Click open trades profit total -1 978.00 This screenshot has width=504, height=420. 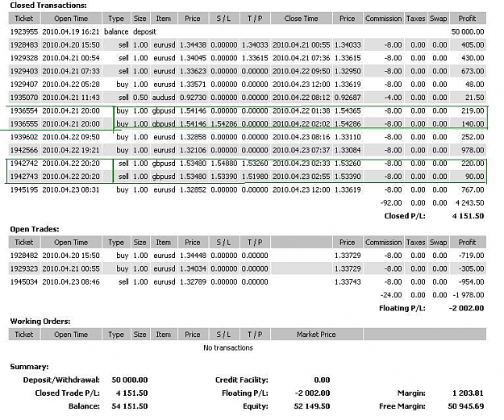pos(469,295)
